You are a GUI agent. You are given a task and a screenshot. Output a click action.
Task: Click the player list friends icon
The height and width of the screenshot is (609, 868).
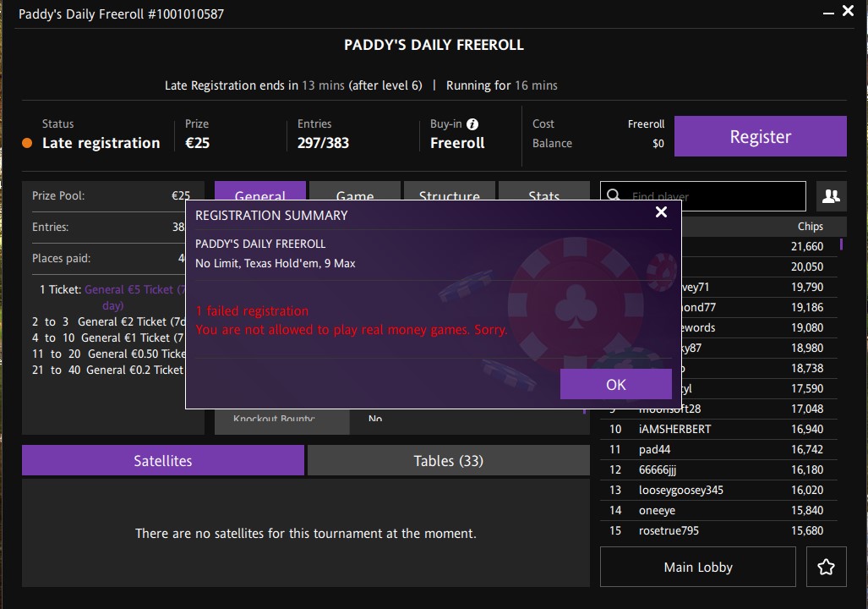(x=831, y=195)
